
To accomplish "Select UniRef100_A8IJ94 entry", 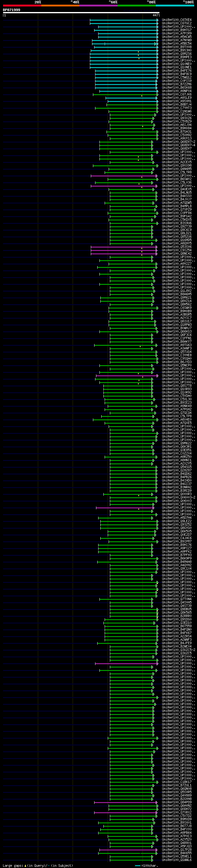I will click(176, 125).
